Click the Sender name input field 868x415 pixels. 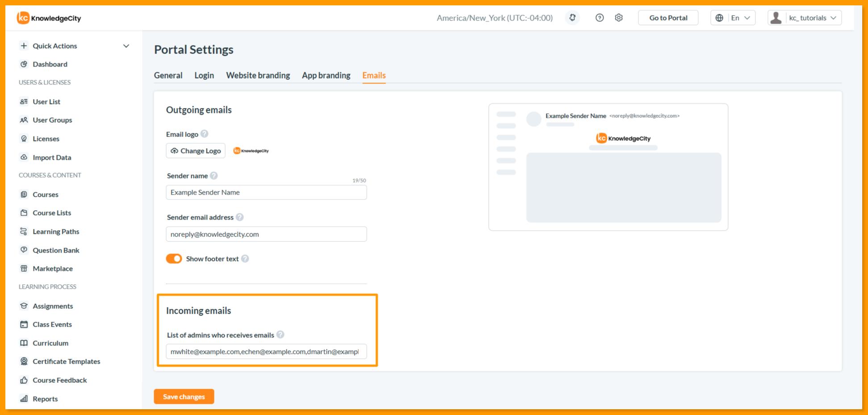click(267, 192)
